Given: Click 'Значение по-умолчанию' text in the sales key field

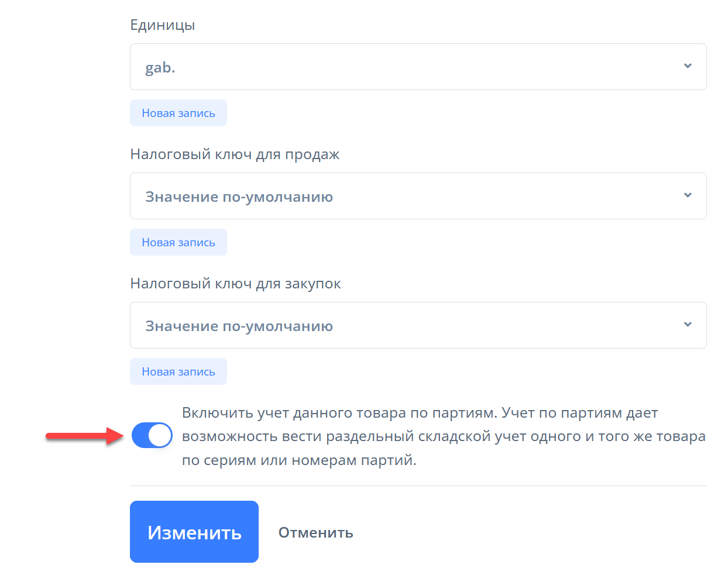Looking at the screenshot, I should 239,197.
